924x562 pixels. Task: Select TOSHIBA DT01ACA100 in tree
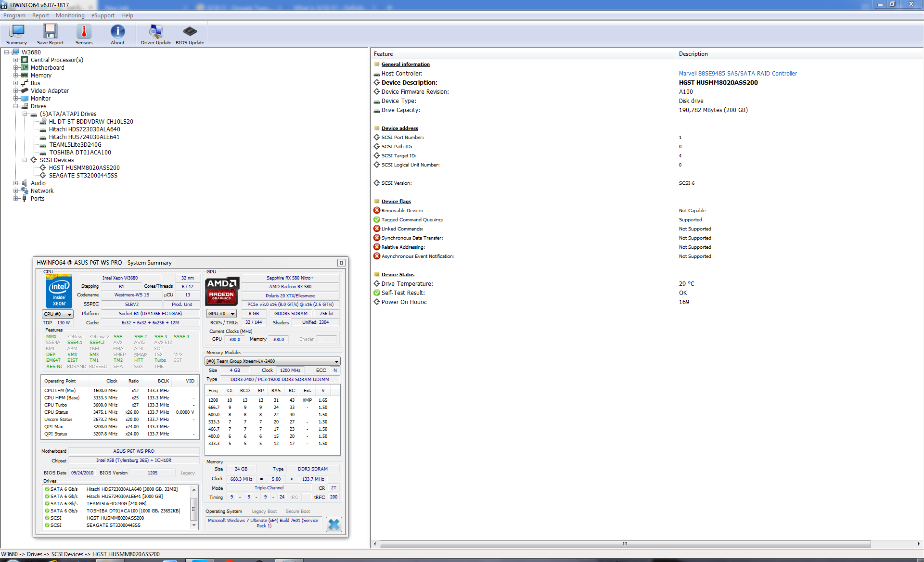click(80, 153)
